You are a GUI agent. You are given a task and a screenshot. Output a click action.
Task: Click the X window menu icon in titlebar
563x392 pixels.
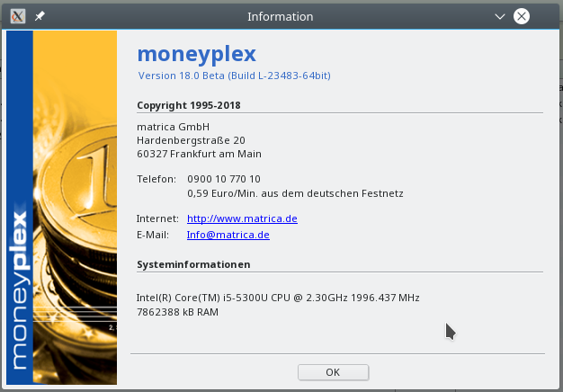tap(18, 16)
